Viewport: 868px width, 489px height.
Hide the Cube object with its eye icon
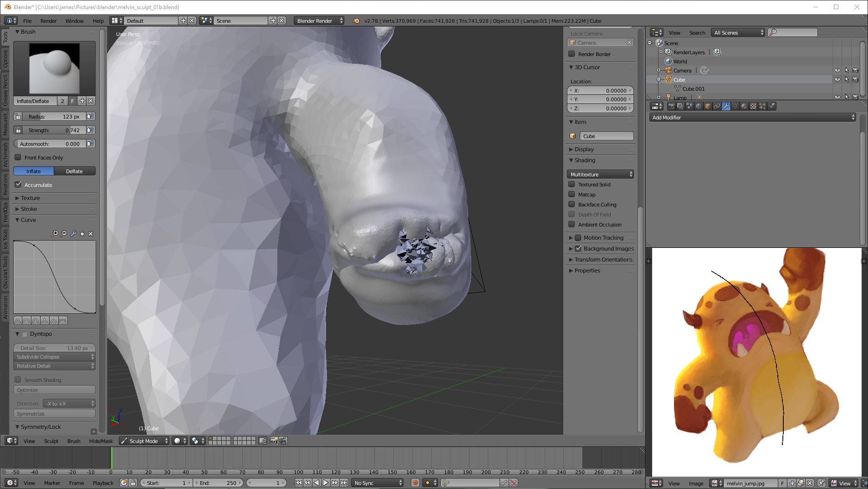(x=837, y=79)
